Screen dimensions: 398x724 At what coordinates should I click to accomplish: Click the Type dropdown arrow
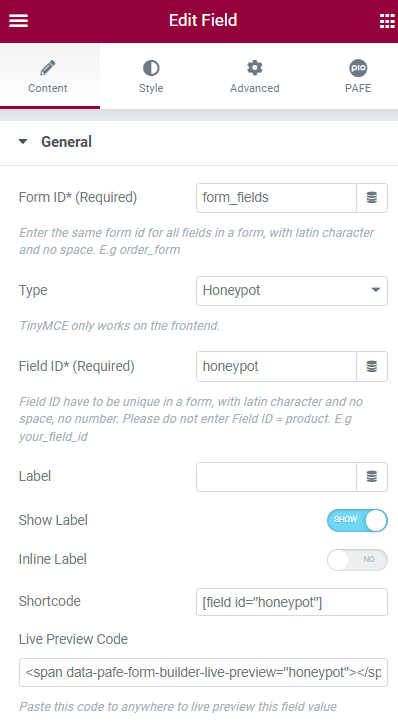pyautogui.click(x=376, y=290)
